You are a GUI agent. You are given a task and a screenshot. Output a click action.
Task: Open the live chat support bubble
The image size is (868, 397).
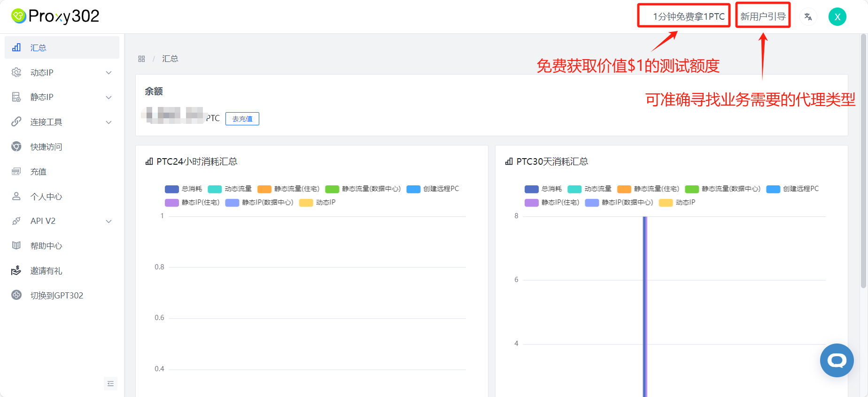[837, 360]
